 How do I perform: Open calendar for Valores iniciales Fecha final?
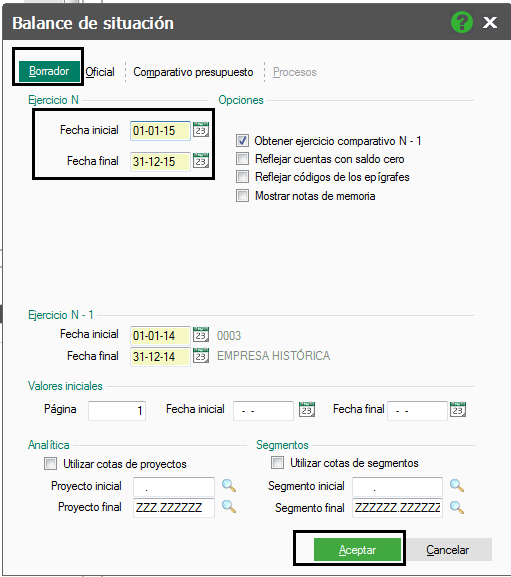(x=458, y=409)
